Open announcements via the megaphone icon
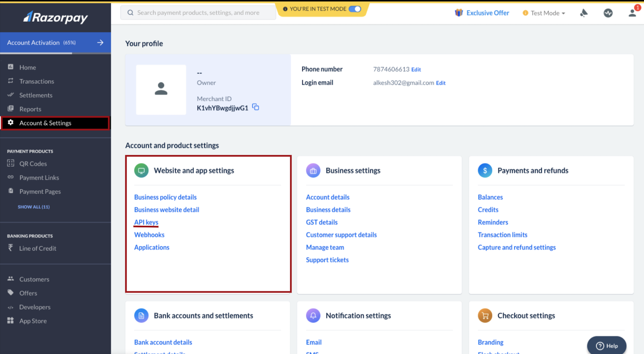Image resolution: width=644 pixels, height=354 pixels. [584, 13]
